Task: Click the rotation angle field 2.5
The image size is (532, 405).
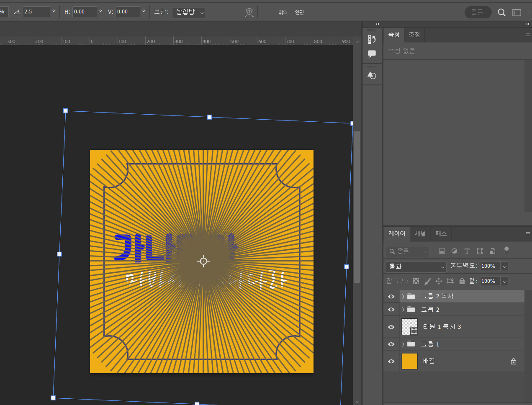Action: (x=36, y=12)
